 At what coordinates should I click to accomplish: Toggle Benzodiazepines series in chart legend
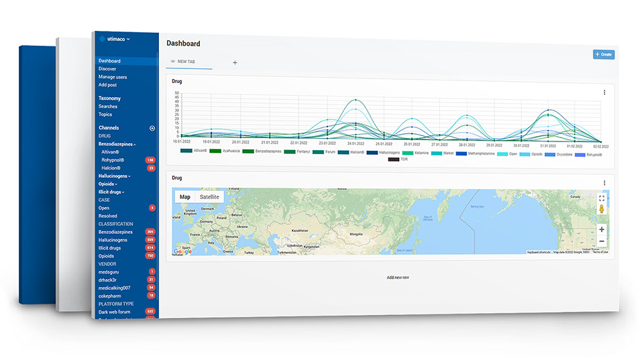tap(262, 152)
